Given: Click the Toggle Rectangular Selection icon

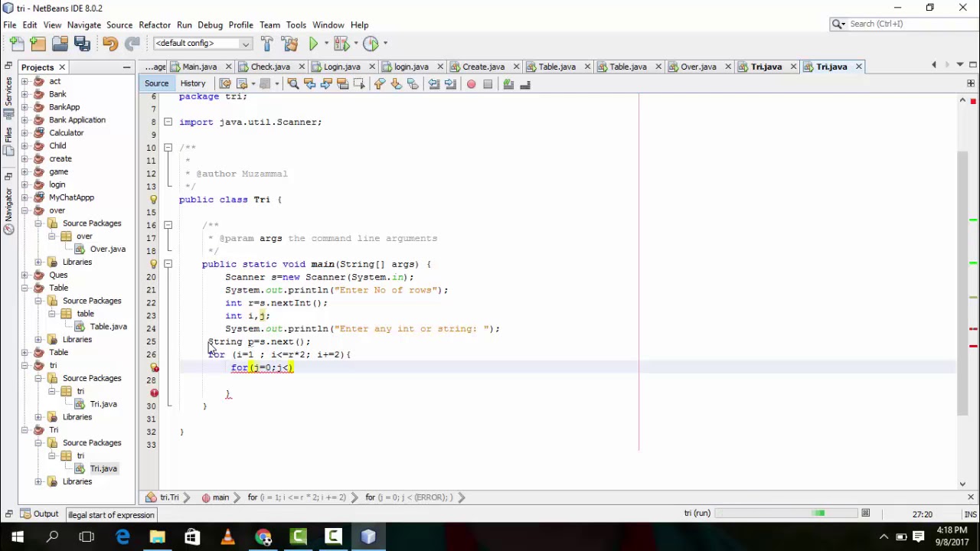Looking at the screenshot, I should click(360, 84).
